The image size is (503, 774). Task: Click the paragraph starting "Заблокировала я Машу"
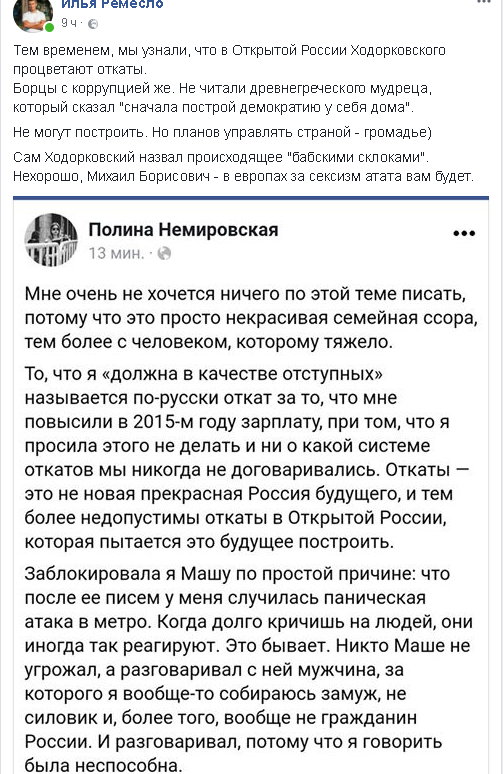pyautogui.click(x=249, y=669)
